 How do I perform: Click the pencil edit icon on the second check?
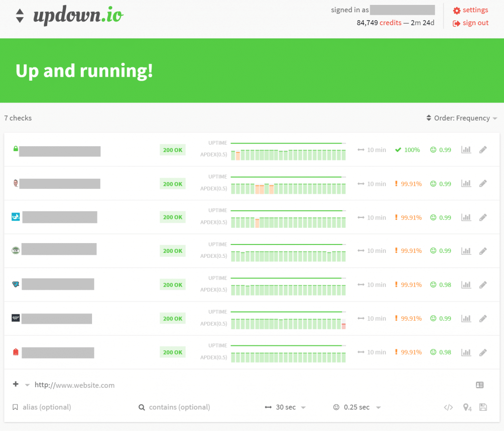483,184
